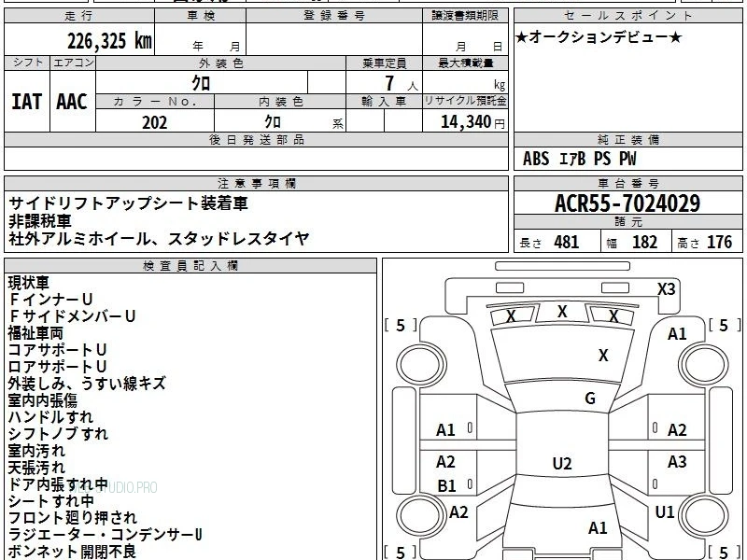Select the color number 202

coord(155,122)
